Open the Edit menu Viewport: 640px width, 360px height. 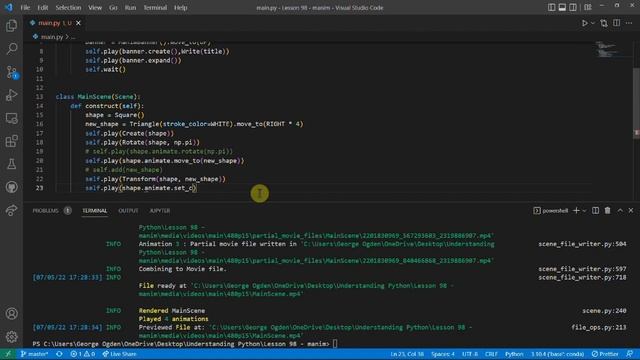42,7
